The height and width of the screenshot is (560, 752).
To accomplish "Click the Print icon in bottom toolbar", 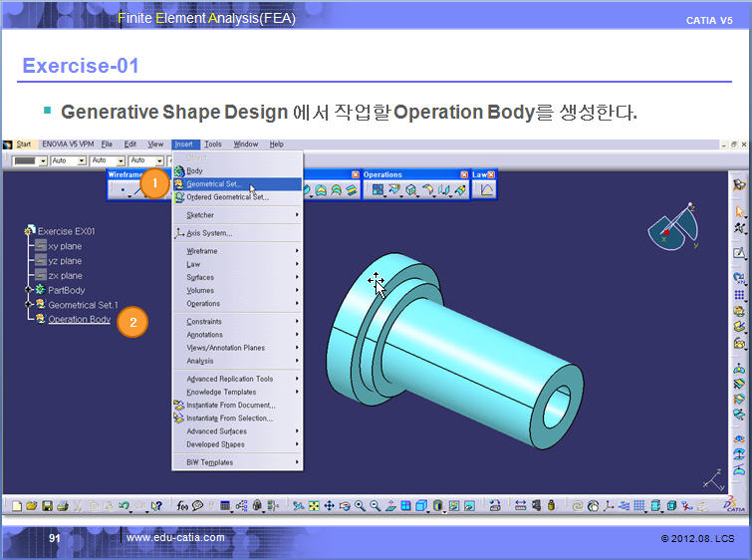I will [x=61, y=506].
